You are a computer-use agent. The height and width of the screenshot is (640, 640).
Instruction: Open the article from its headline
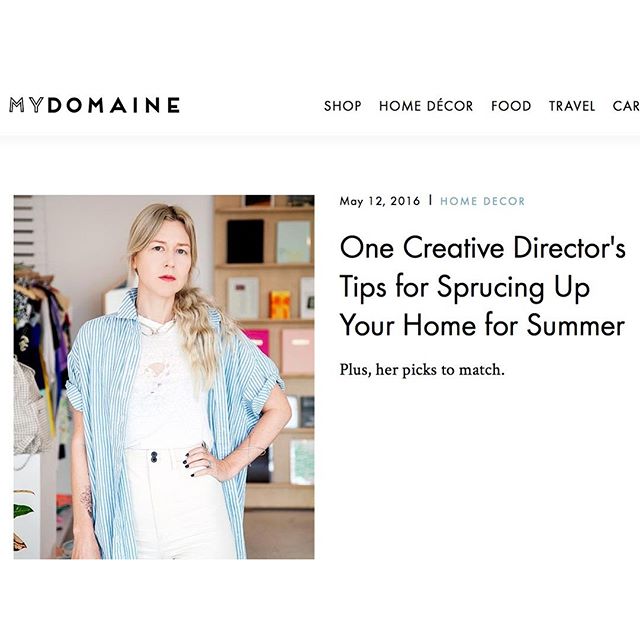point(482,286)
